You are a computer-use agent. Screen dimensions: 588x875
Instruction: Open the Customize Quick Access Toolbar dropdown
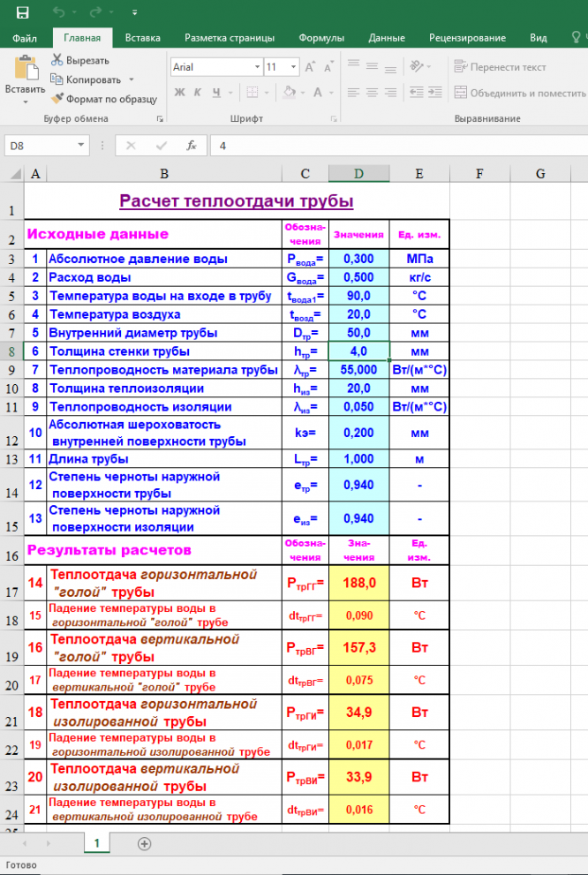click(x=135, y=13)
